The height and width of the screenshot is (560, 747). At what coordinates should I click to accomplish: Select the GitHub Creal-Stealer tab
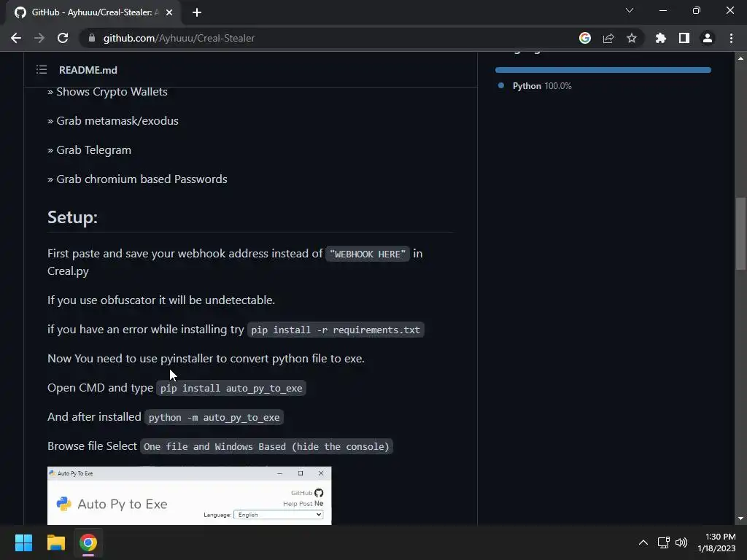point(93,12)
